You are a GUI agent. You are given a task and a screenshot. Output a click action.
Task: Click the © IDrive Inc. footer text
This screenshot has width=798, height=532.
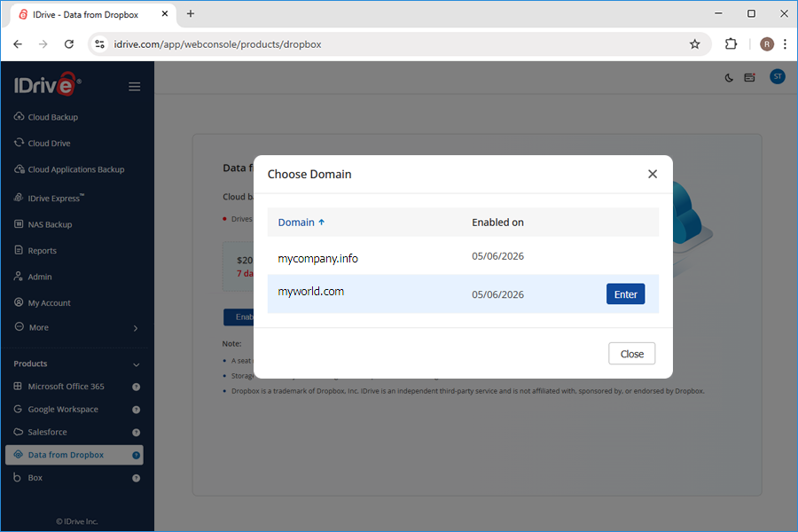click(77, 521)
